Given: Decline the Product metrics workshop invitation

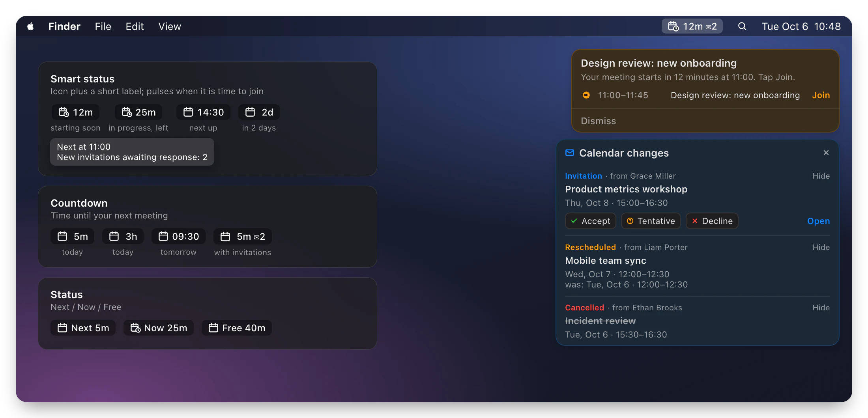Looking at the screenshot, I should tap(712, 221).
